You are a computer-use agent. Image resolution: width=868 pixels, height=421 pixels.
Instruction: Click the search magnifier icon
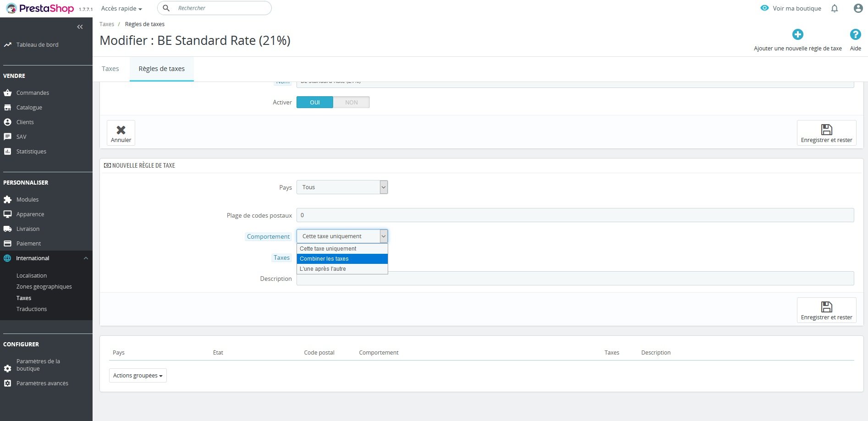click(x=166, y=8)
